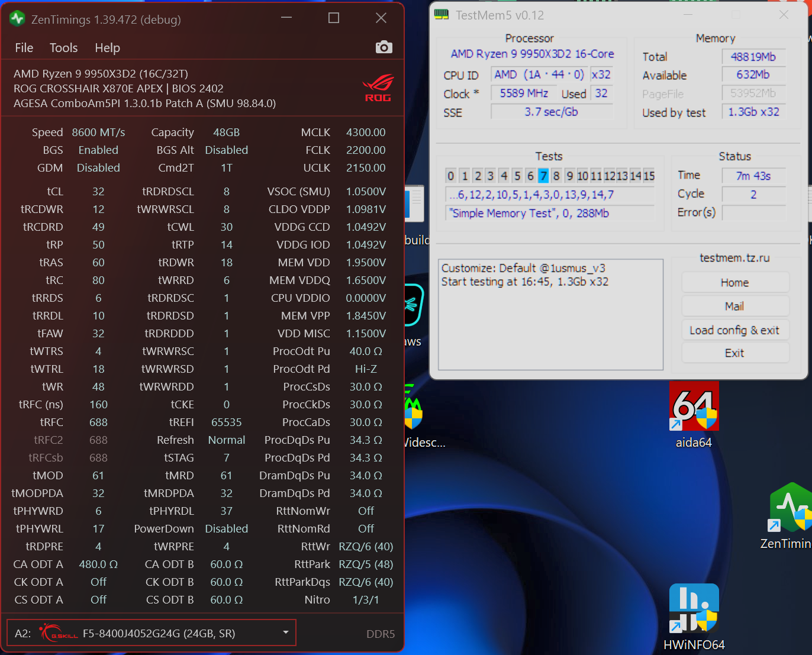
Task: Click the Total memory value 48819Mb
Action: tap(753, 57)
